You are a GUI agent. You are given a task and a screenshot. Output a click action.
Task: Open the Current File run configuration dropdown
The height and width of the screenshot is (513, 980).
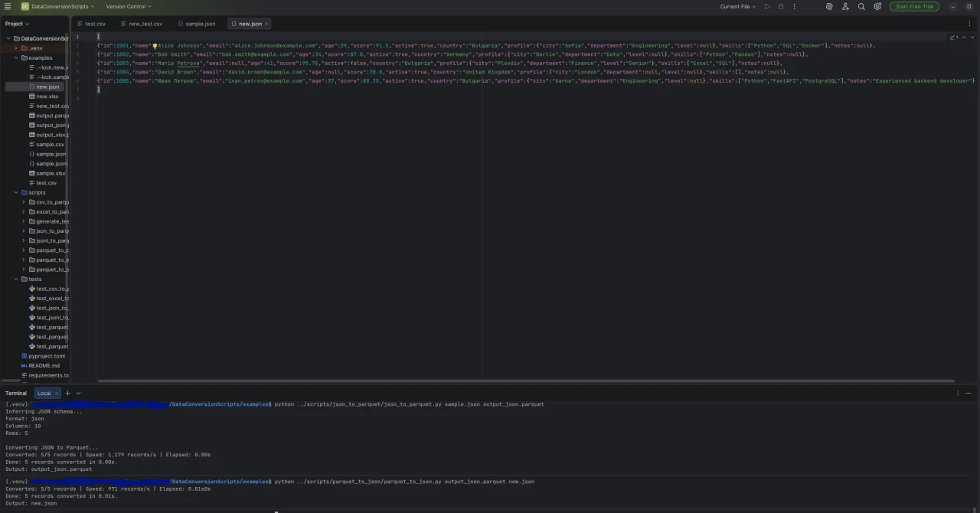(737, 6)
